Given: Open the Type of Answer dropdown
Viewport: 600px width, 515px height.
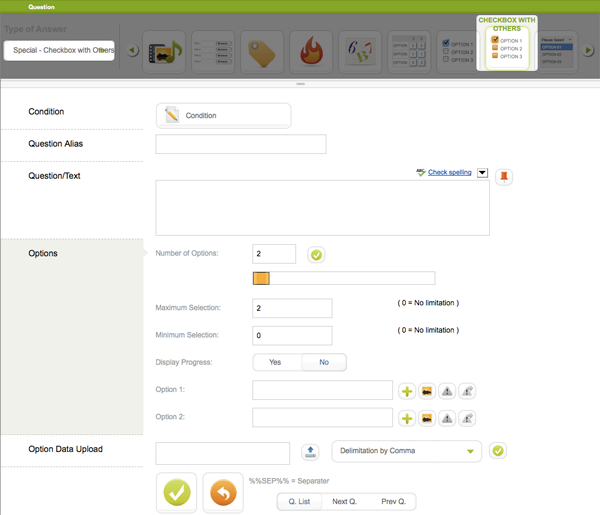Looking at the screenshot, I should click(60, 50).
